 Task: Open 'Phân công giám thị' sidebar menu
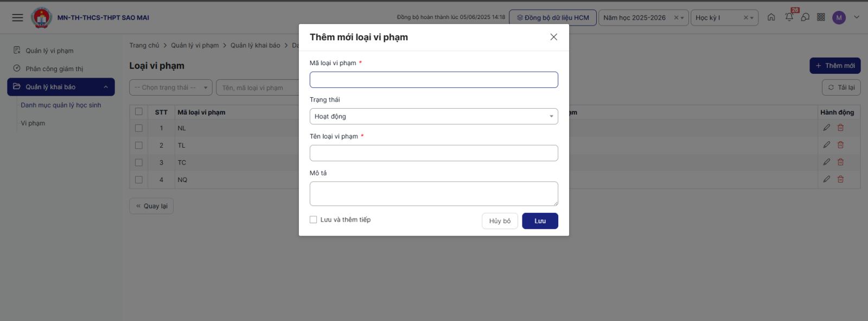[54, 69]
